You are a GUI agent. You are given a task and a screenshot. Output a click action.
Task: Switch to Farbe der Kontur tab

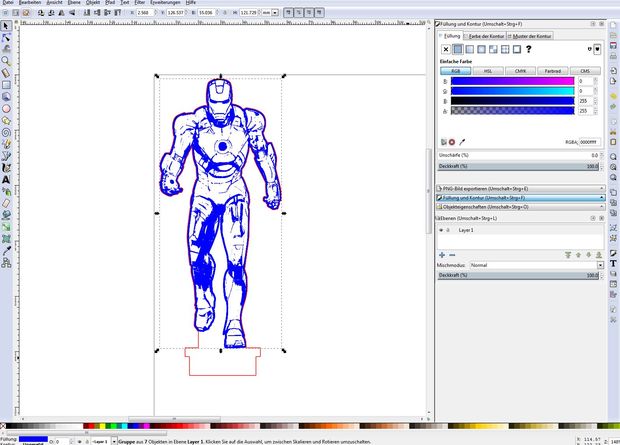point(484,36)
